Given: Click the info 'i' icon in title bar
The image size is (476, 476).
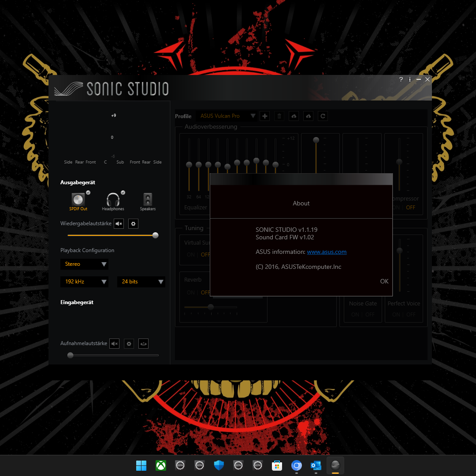Looking at the screenshot, I should [x=410, y=79].
